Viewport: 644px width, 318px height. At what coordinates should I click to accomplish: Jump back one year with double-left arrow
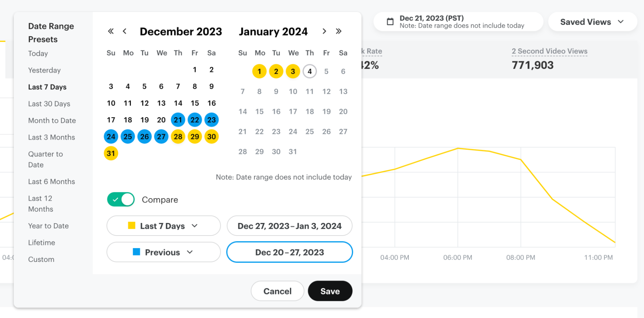[x=111, y=31]
